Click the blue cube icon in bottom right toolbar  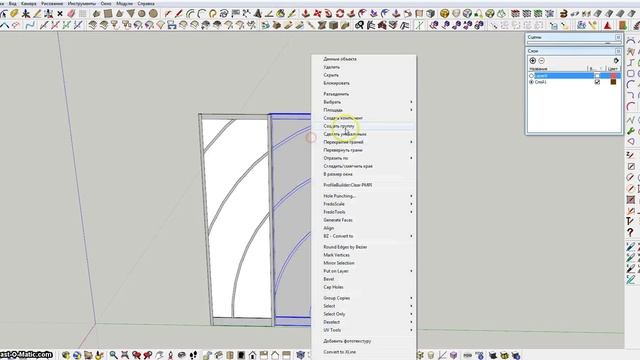453,355
